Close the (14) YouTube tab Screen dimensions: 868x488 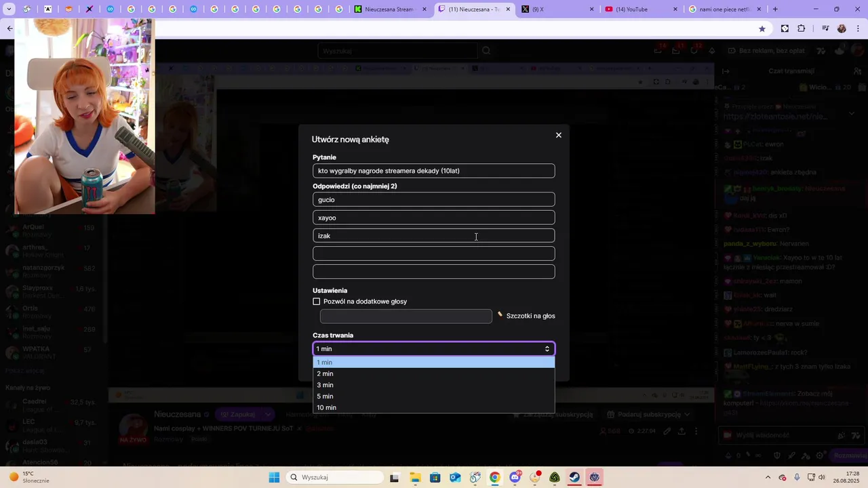coord(675,9)
